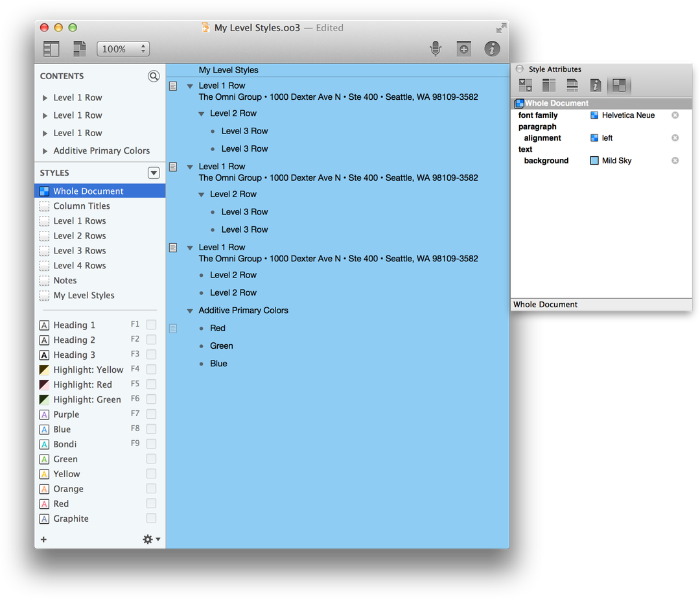Collapse the first Level 2 Row triangle
The height and width of the screenshot is (599, 700).
202,114
